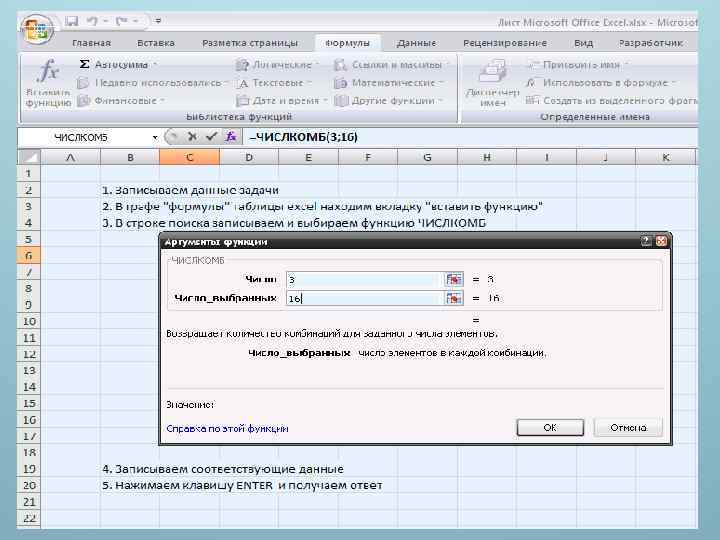Click the Число_выбранных argument field
This screenshot has height=540, width=720.
(365, 298)
